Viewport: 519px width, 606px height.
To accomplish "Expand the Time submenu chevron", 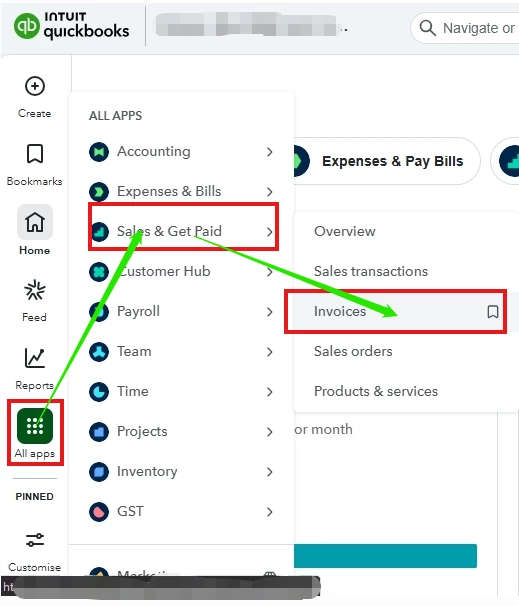I will (270, 392).
